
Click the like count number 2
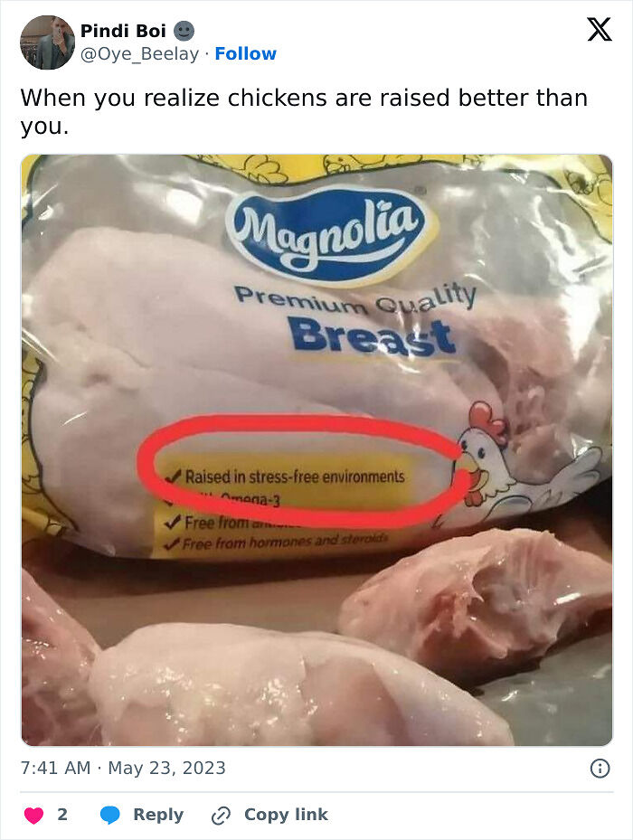(x=62, y=815)
